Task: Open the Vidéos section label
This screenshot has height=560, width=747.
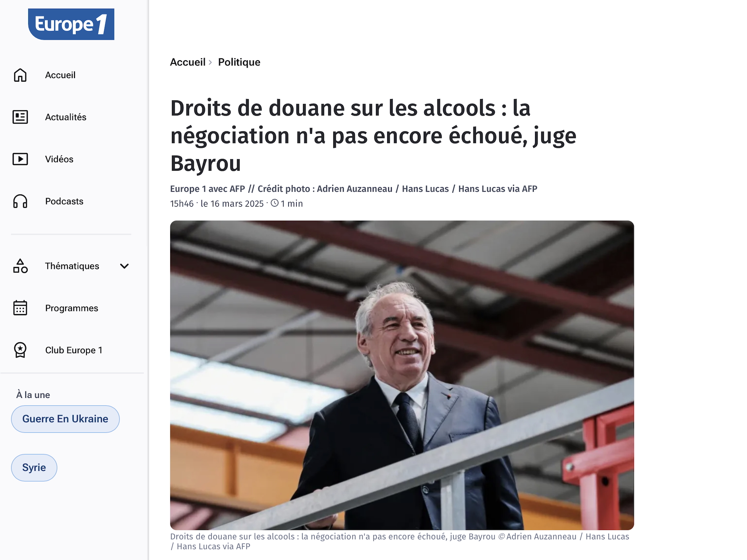Action: [59, 159]
